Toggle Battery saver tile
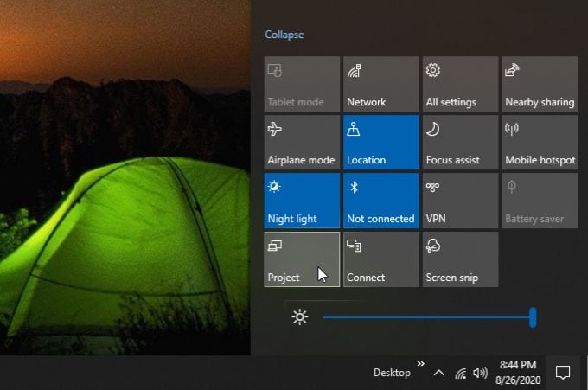Viewport: 588px width, 390px height. 540,201
